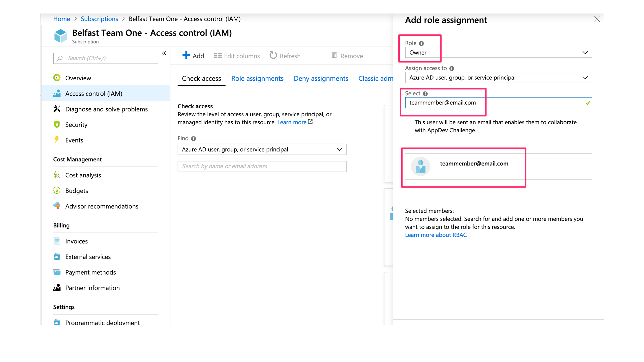Image resolution: width=644 pixels, height=362 pixels.
Task: Open the Find dropdown under Check access
Action: (x=262, y=149)
